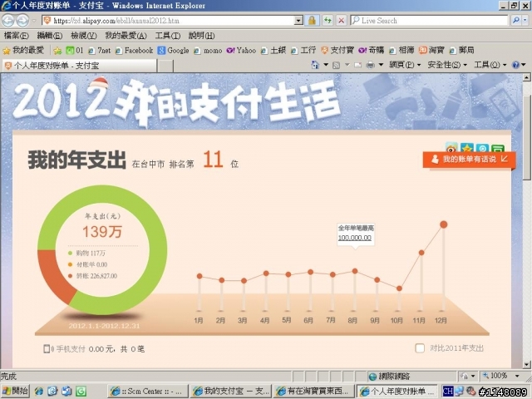Screen dimensions: 532x399
Task: Open the Yahoo favorites bookmark
Action: pos(241,51)
